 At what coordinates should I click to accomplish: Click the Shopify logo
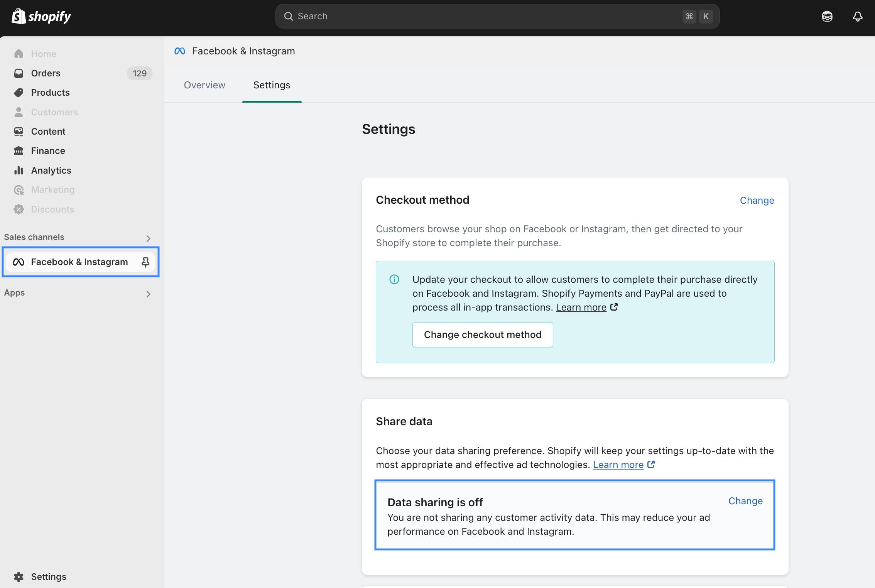click(41, 16)
